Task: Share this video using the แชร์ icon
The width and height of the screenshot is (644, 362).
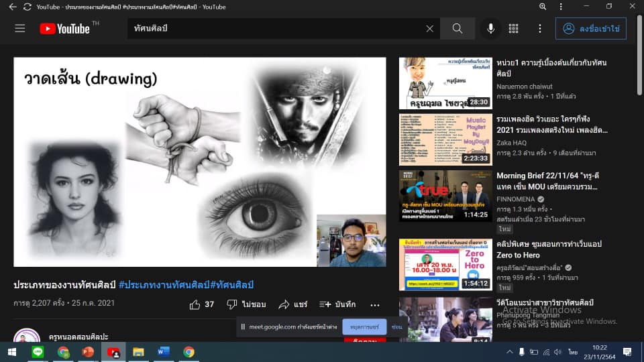Action: click(292, 304)
